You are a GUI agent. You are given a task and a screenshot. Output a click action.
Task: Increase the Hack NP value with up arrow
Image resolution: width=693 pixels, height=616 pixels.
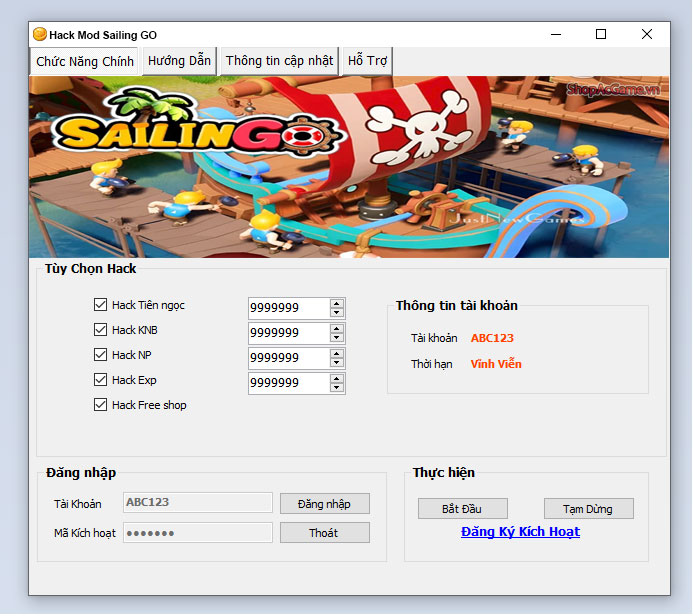tap(337, 354)
